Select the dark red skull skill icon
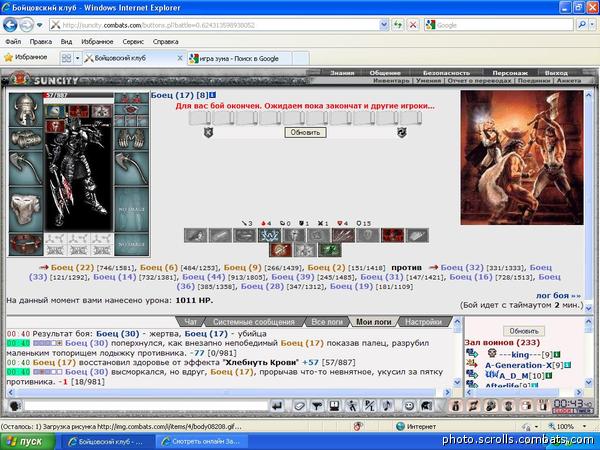This screenshot has width=600, height=450. point(393,235)
